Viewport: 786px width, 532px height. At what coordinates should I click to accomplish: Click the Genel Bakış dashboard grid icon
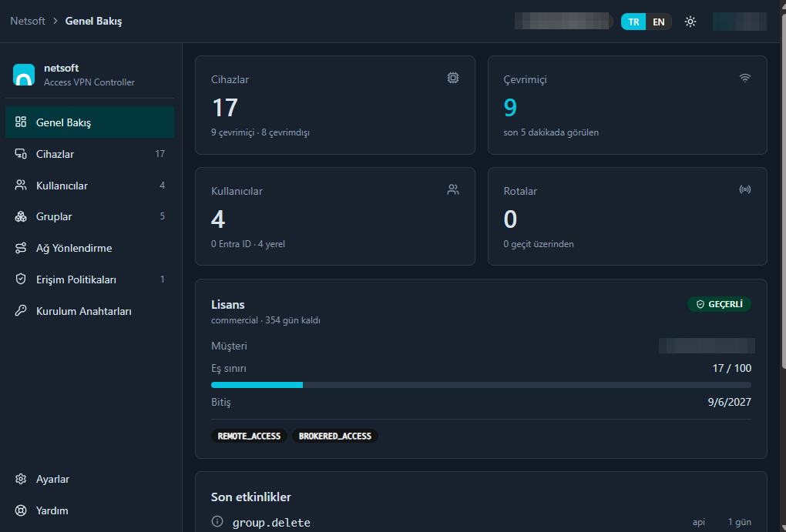pos(21,122)
